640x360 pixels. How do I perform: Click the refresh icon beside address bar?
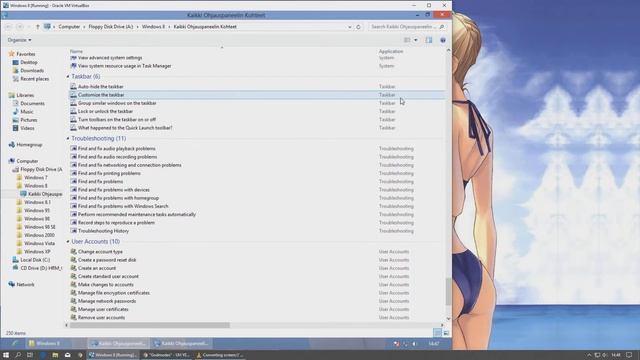coord(358,27)
